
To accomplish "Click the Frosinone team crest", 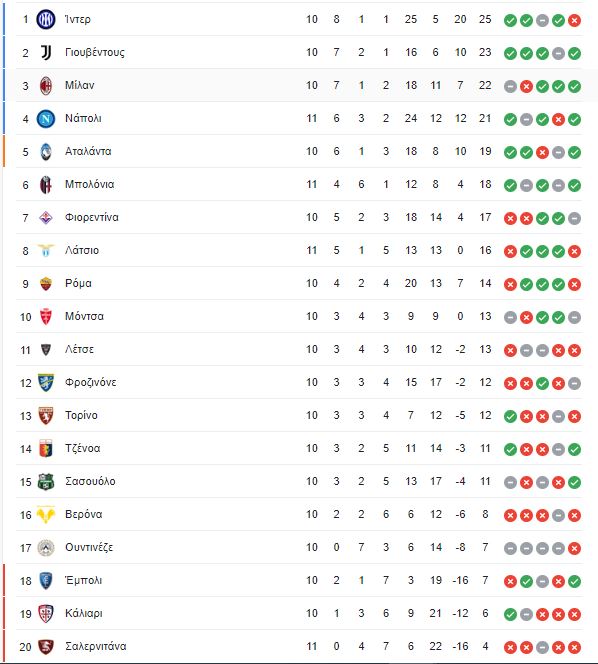I will pos(46,382).
